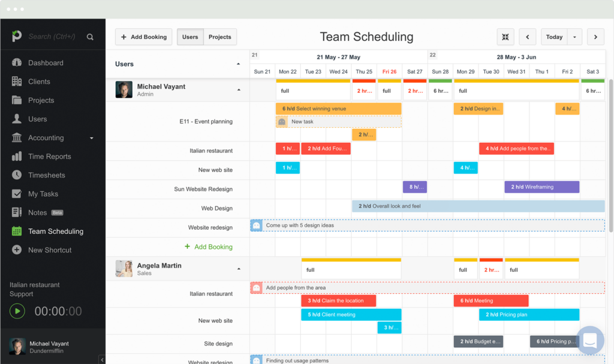Select the Fri 26 column header
The image size is (614, 364).
389,72
